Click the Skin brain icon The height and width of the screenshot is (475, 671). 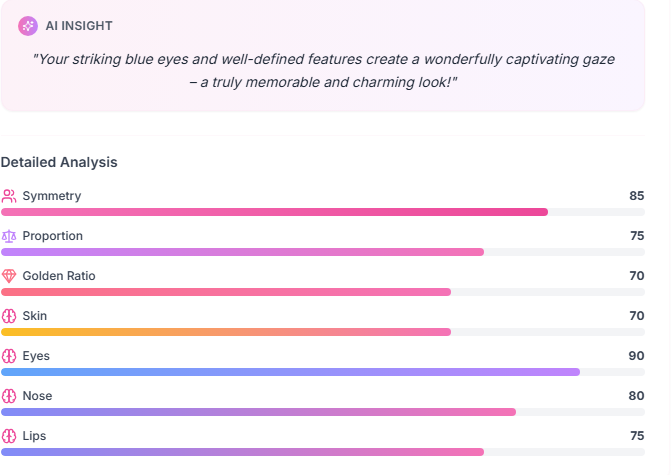[x=9, y=316]
